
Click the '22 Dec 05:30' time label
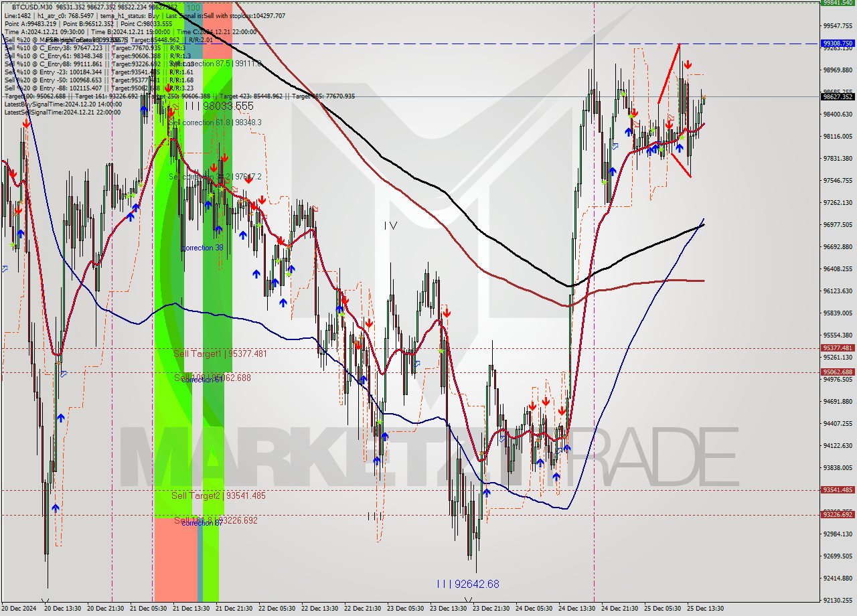click(x=277, y=609)
